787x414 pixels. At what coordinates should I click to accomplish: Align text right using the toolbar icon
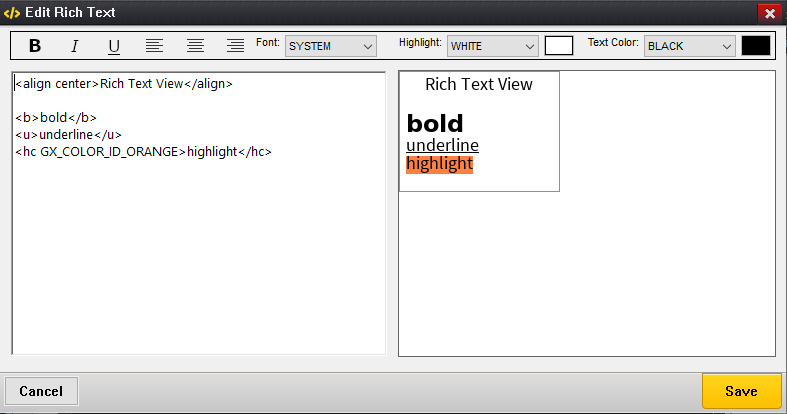235,46
